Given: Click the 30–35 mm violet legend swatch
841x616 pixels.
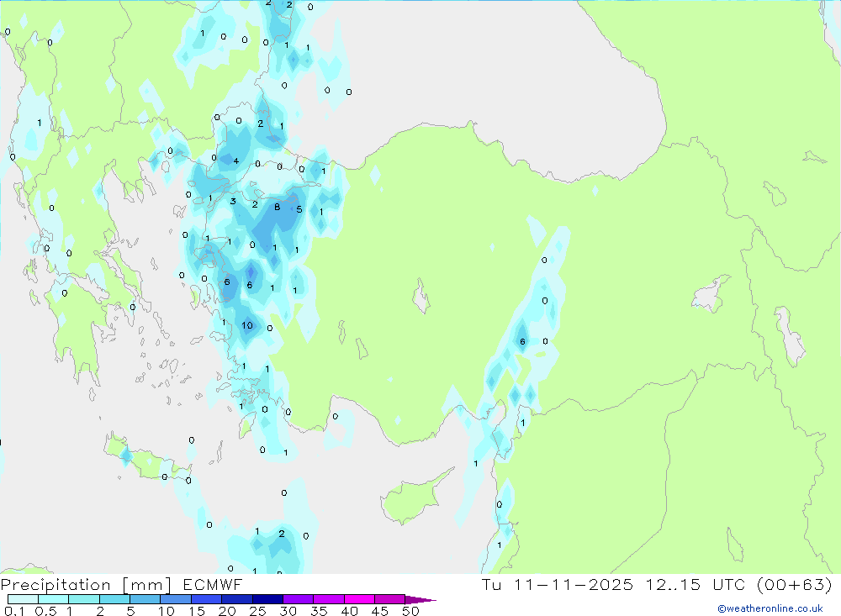Looking at the screenshot, I should pos(298,599).
